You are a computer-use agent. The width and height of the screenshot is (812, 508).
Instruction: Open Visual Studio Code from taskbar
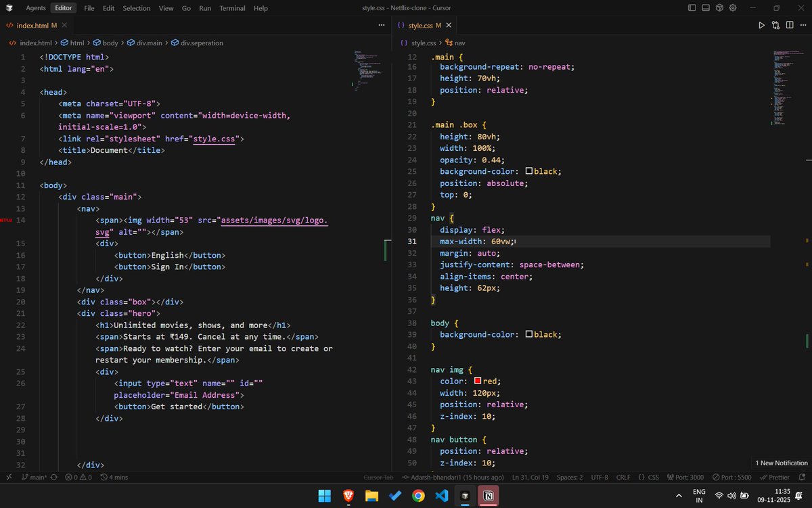tap(442, 495)
